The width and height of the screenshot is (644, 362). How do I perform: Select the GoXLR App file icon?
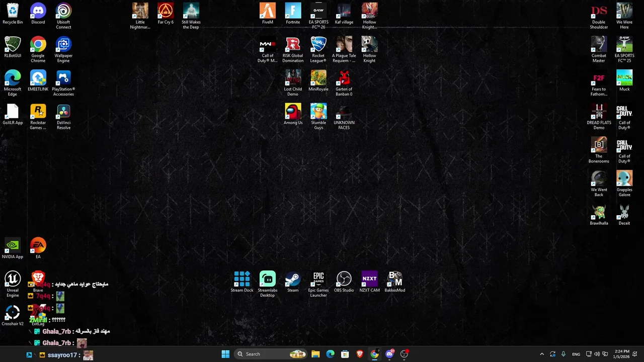(13, 115)
